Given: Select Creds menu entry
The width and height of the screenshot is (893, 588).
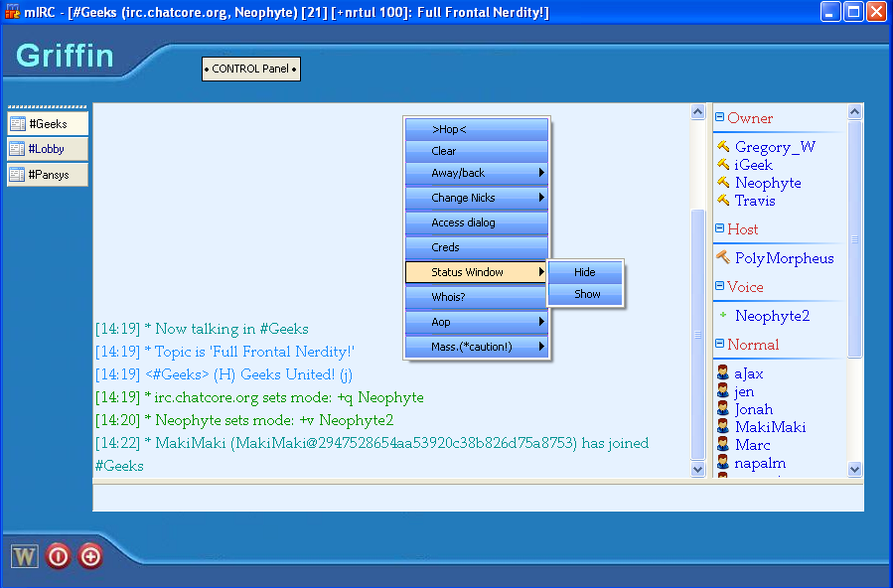Looking at the screenshot, I should pos(477,247).
